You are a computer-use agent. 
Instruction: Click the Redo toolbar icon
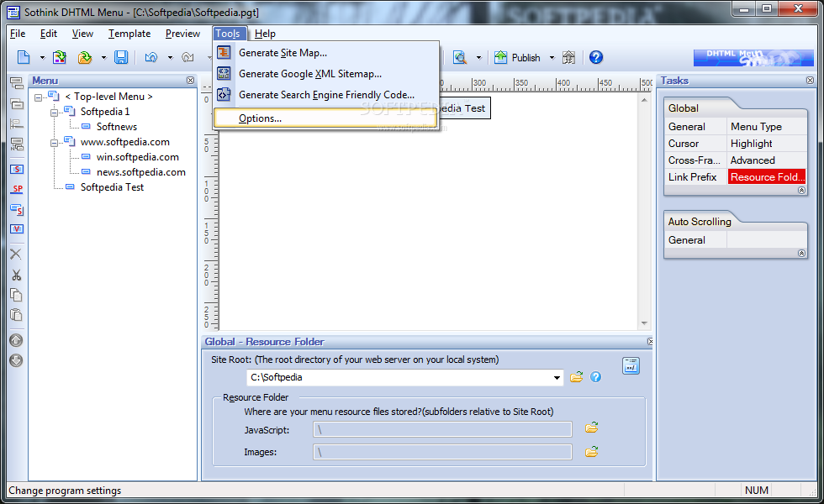188,57
